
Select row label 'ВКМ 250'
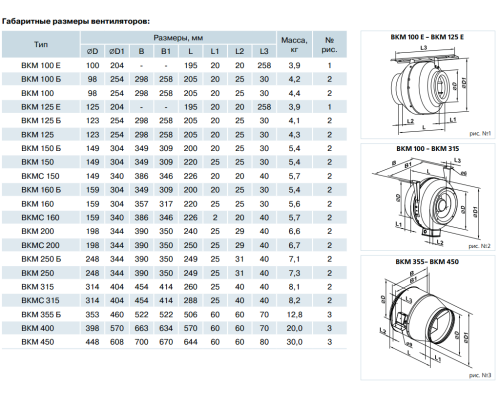(37, 273)
